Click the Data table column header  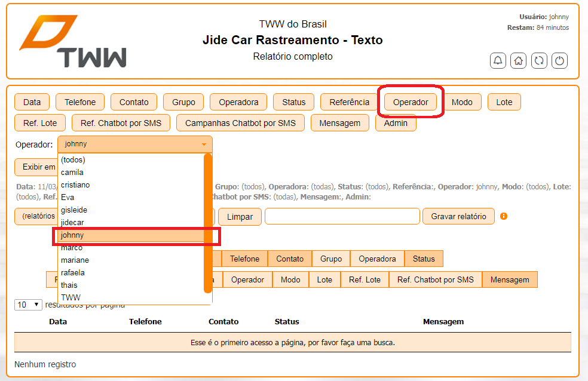(x=58, y=321)
